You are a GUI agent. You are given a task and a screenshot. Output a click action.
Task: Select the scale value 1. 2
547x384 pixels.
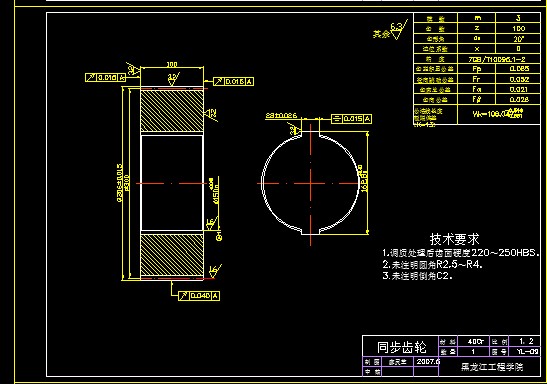[526, 341]
